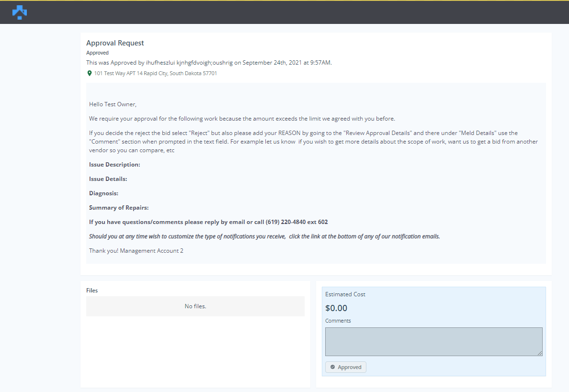Image resolution: width=569 pixels, height=392 pixels.
Task: Click the Comments label above text box
Action: (x=338, y=321)
